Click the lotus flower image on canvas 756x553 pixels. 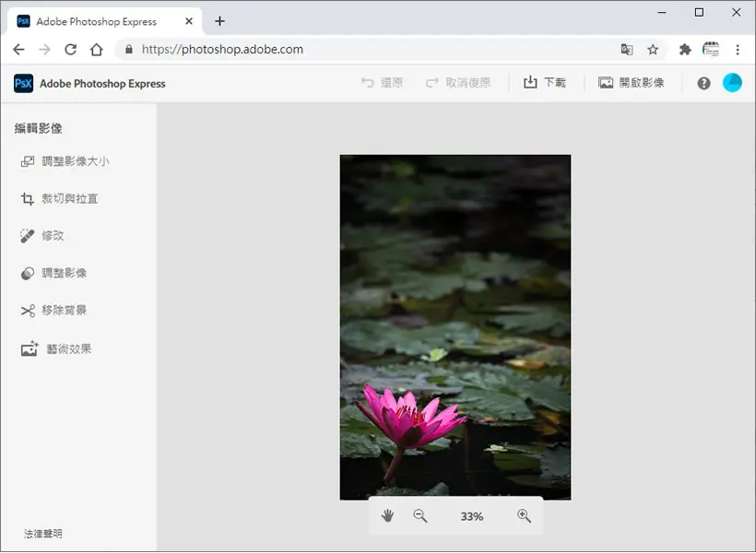455,327
